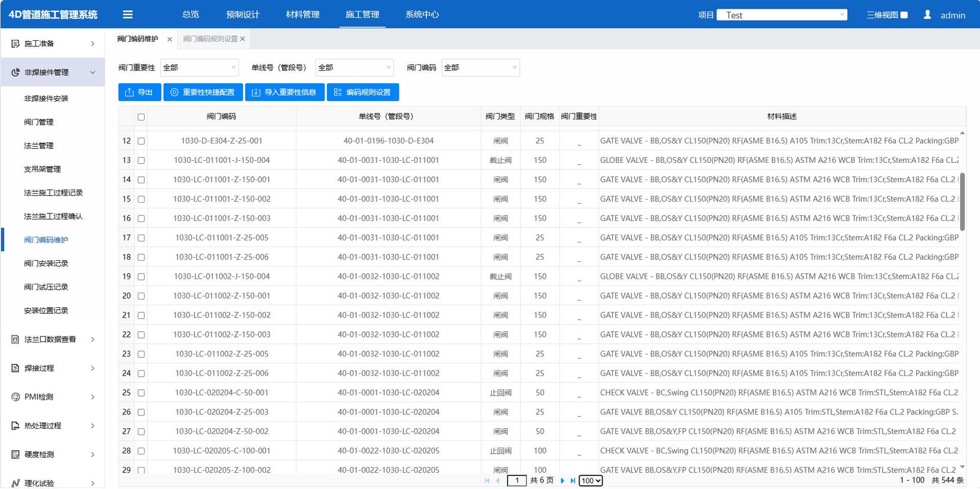Click the 导出 export button
The height and width of the screenshot is (489, 980).
coord(139,92)
